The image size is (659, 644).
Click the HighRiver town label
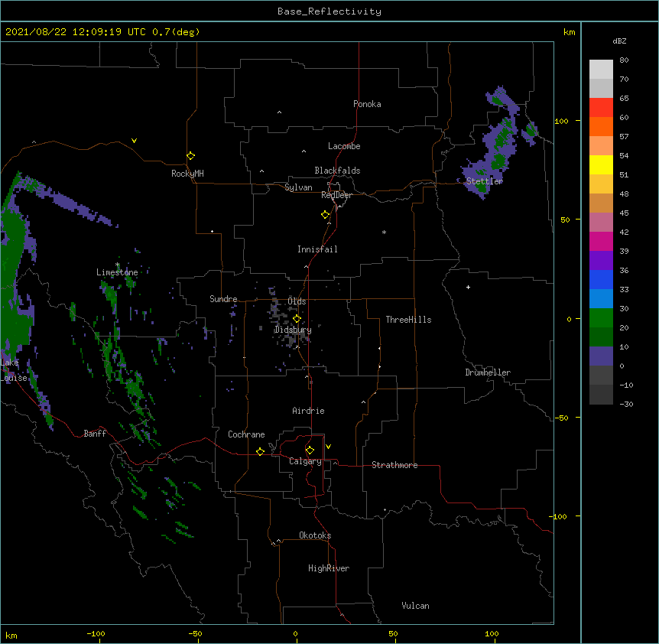tap(329, 568)
